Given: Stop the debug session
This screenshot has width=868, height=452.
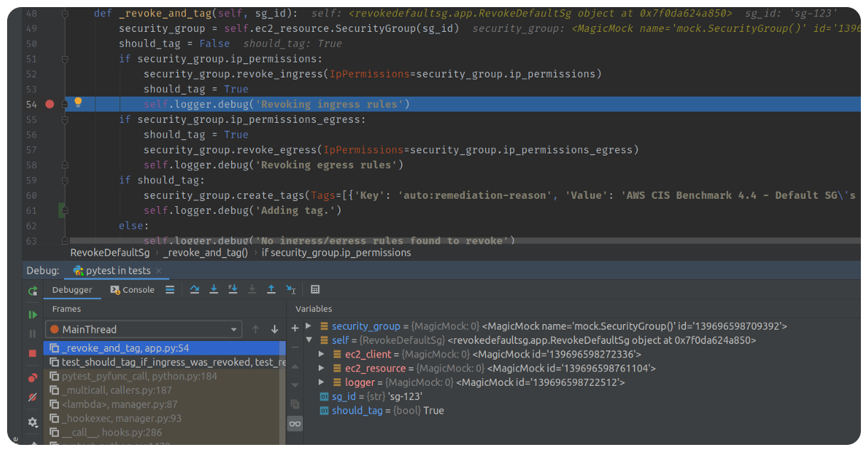Looking at the screenshot, I should [x=33, y=353].
